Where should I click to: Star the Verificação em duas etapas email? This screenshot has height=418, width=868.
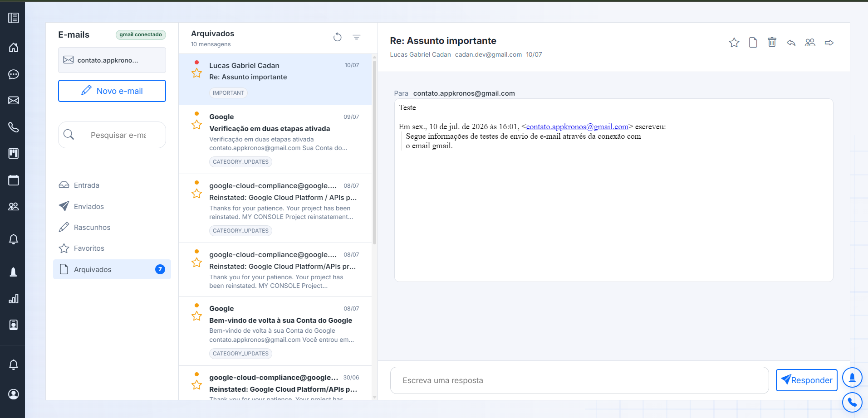pyautogui.click(x=196, y=125)
